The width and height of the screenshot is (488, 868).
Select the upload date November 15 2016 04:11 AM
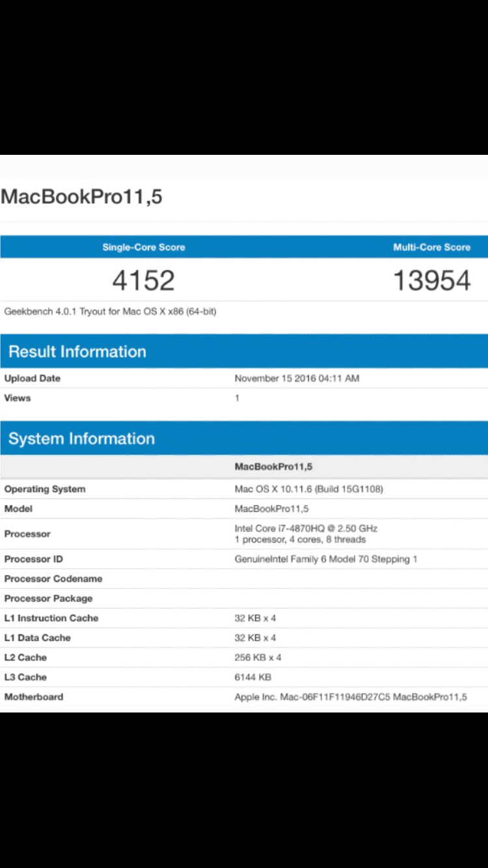tap(297, 378)
